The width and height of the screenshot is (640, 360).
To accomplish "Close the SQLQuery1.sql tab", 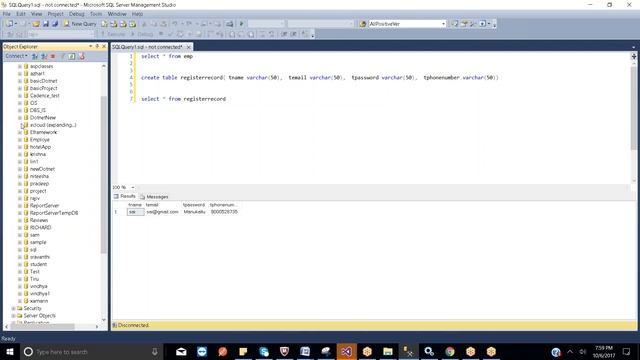I will 189,47.
